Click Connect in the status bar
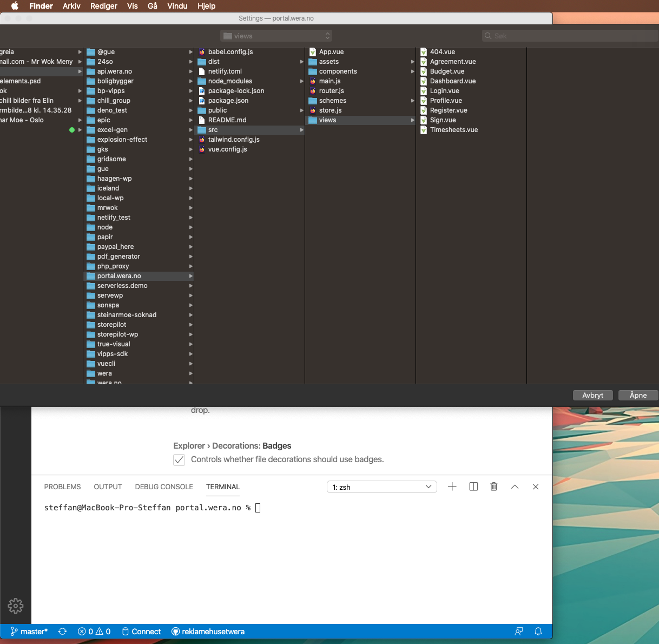 [x=141, y=632]
